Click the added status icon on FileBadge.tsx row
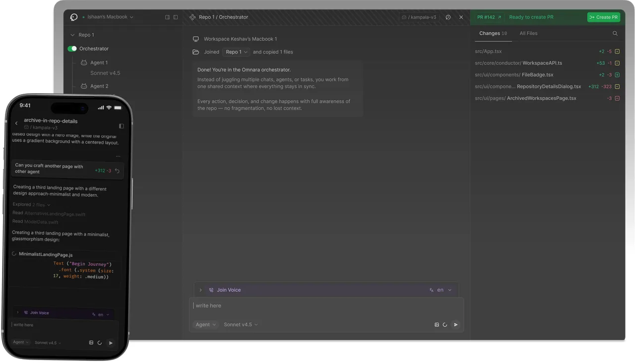The width and height of the screenshot is (635, 364). tap(617, 75)
